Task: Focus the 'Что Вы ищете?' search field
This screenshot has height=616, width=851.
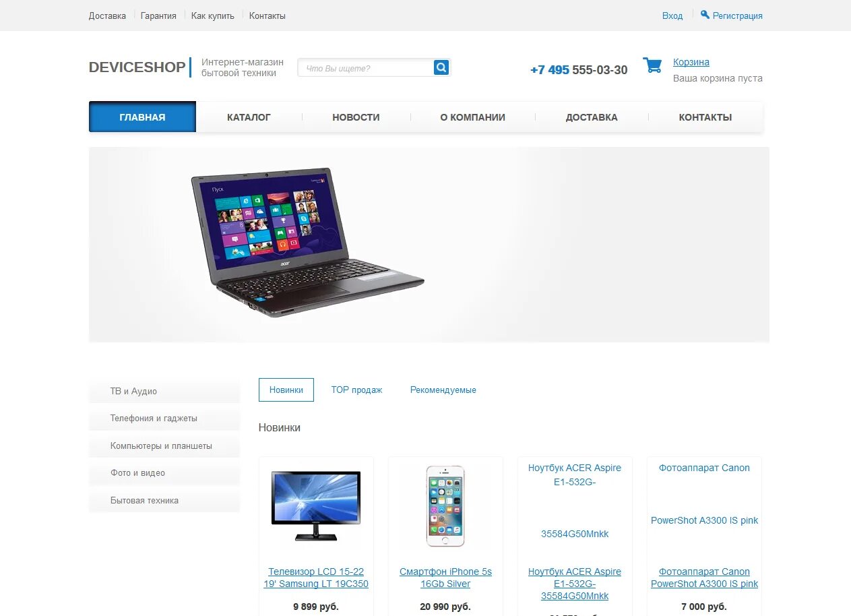Action: point(366,67)
